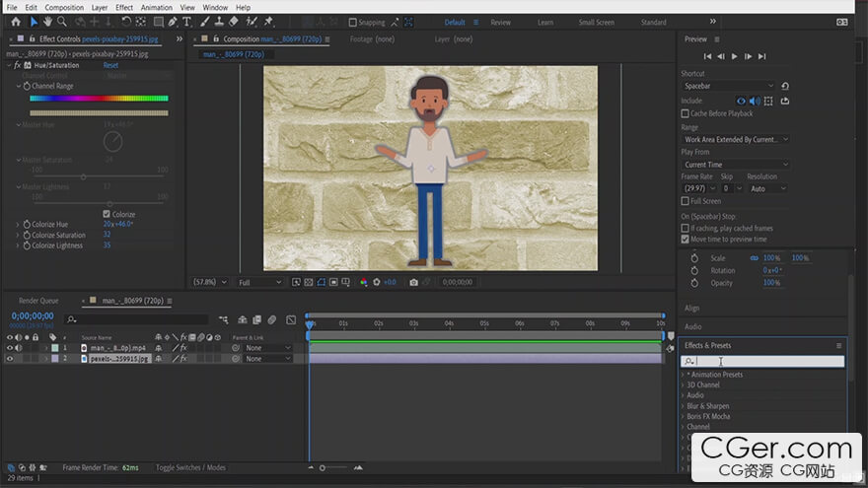Click the reset exposure icon
The image size is (868, 488).
[x=377, y=282]
